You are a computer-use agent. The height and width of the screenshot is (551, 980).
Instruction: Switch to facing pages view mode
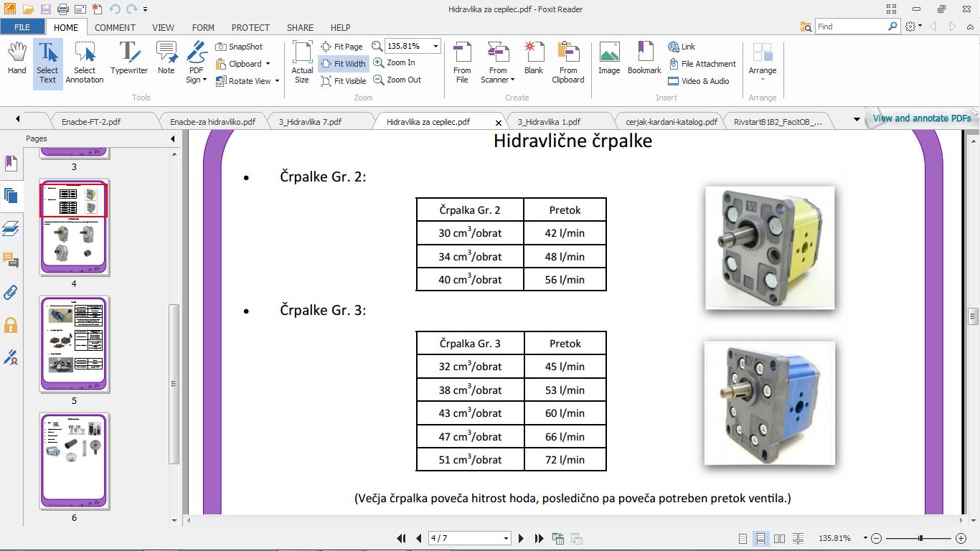click(x=779, y=538)
